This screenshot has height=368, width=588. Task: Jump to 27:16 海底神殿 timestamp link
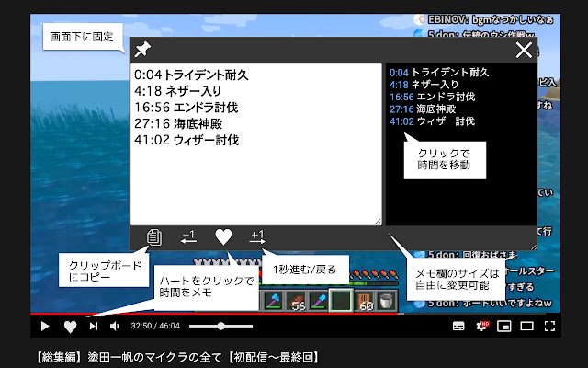(401, 109)
